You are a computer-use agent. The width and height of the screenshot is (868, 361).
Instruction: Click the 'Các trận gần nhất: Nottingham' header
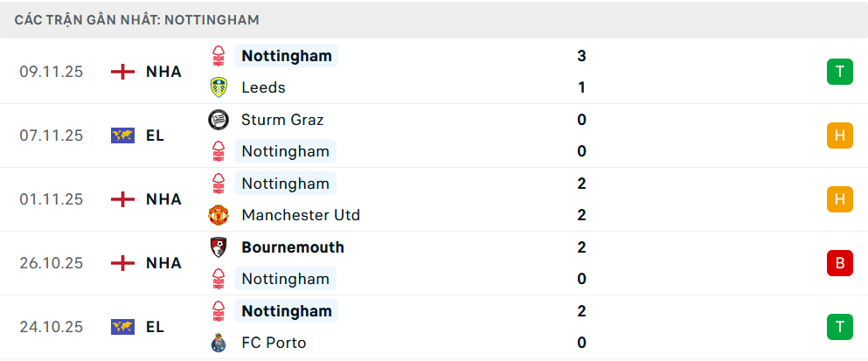pos(137,19)
